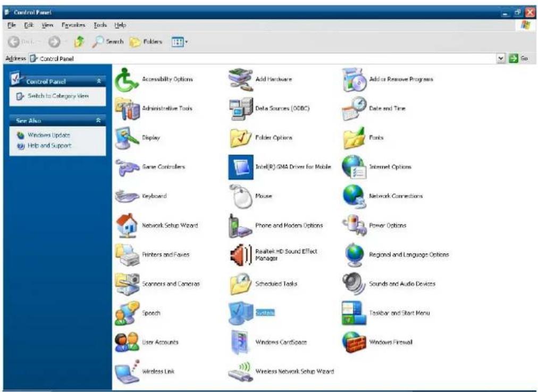Open the View menu
Screen dimensions: 538x392
47,25
